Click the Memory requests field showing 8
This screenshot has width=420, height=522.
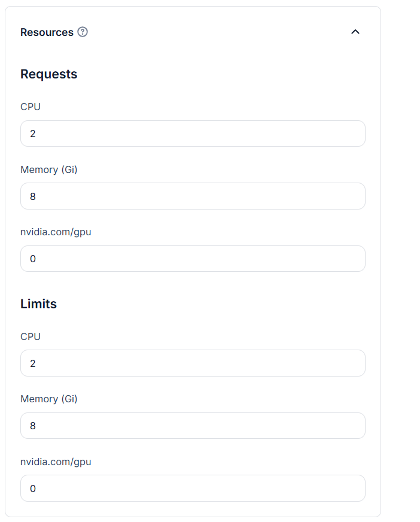193,196
